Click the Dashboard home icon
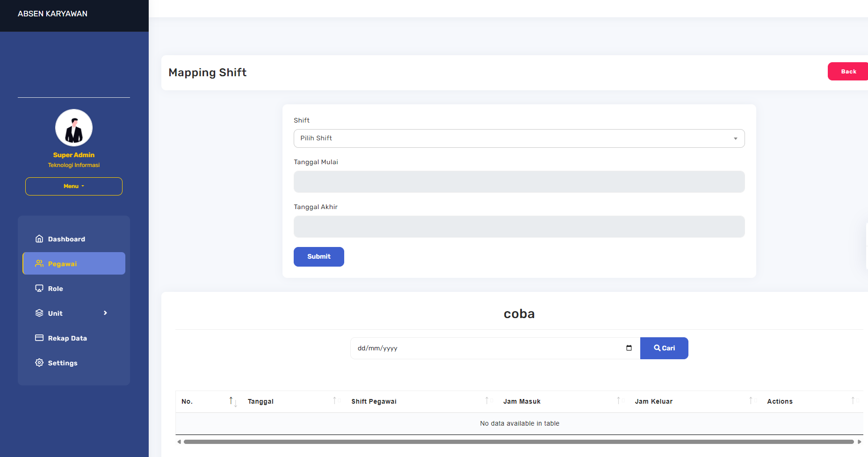The image size is (868, 457). click(39, 239)
